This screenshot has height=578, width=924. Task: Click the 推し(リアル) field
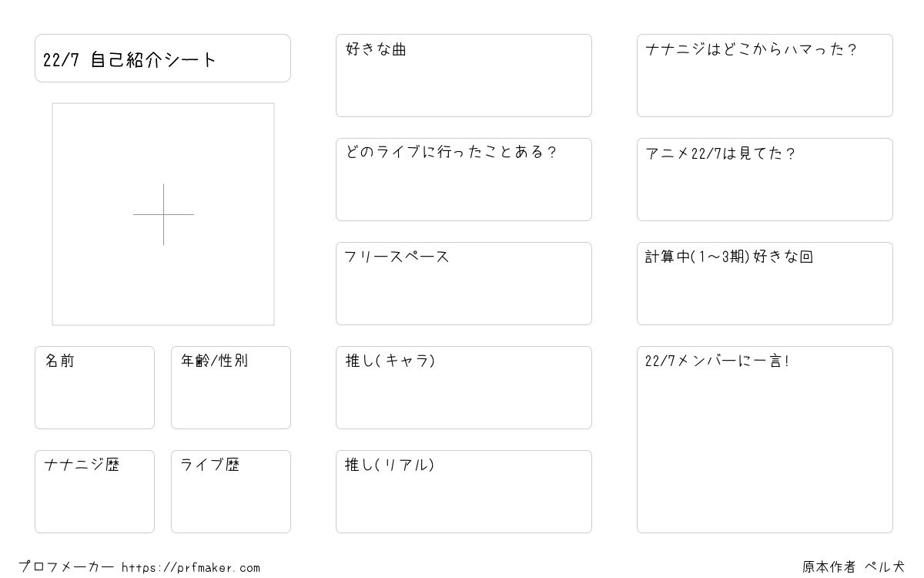click(x=464, y=492)
